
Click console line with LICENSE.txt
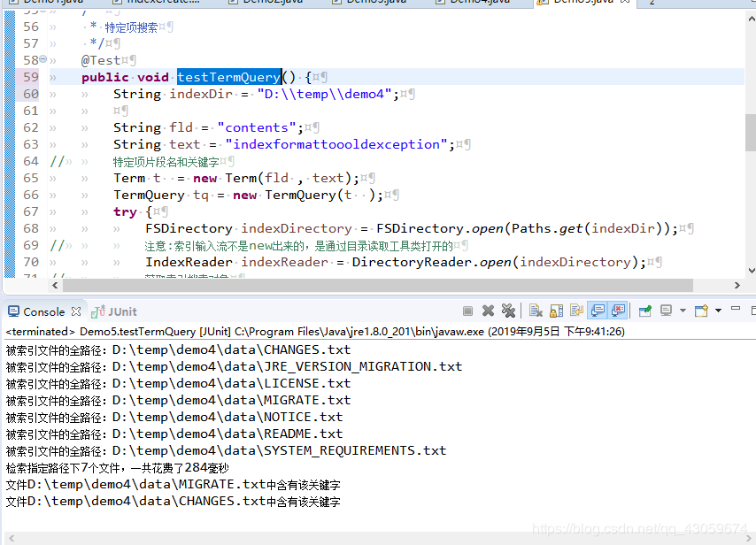coord(179,384)
